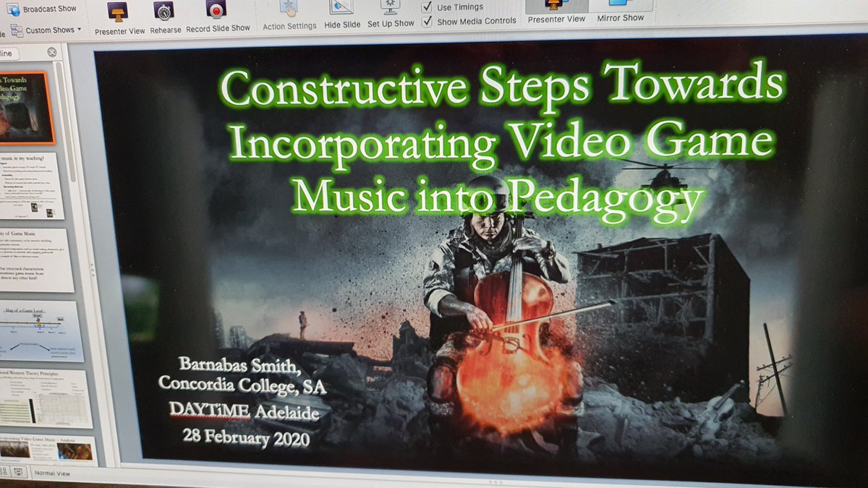
Task: Click the slide title text 'Constructive Steps Towards'
Action: tap(503, 87)
